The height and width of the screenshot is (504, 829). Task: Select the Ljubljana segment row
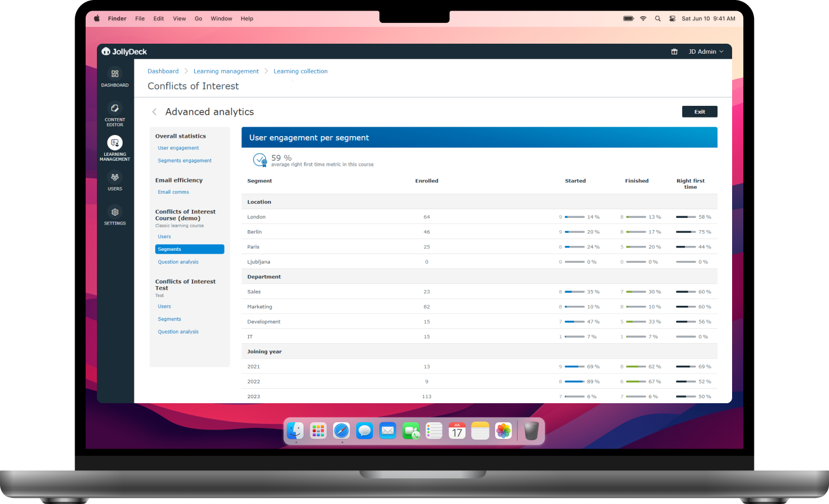point(479,262)
